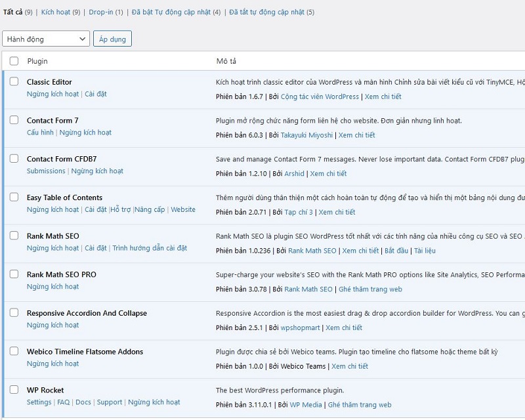Open WP Media author link
The width and height of the screenshot is (525, 420).
306,405
